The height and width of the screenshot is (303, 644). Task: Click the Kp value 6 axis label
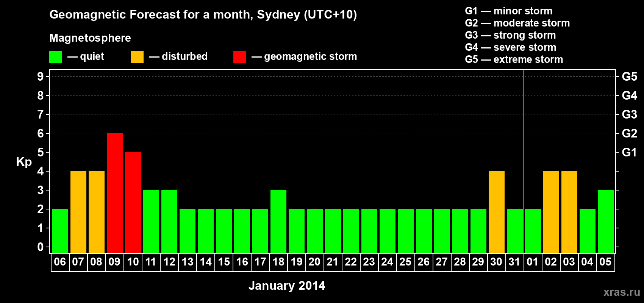click(41, 133)
